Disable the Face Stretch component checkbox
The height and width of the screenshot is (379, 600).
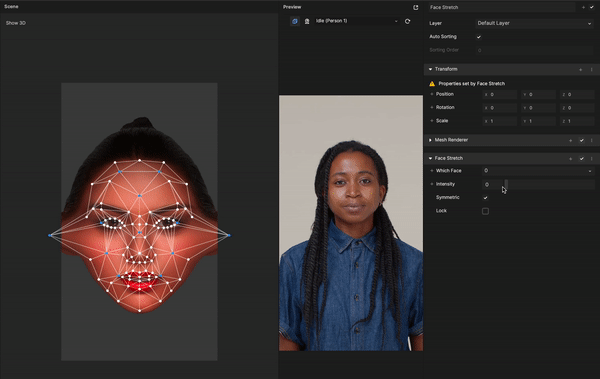[582, 158]
